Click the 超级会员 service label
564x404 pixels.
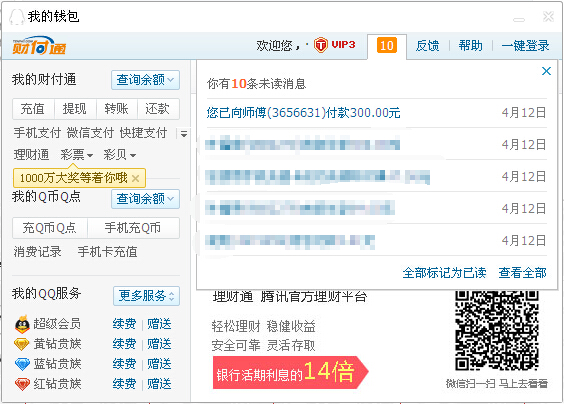click(57, 324)
